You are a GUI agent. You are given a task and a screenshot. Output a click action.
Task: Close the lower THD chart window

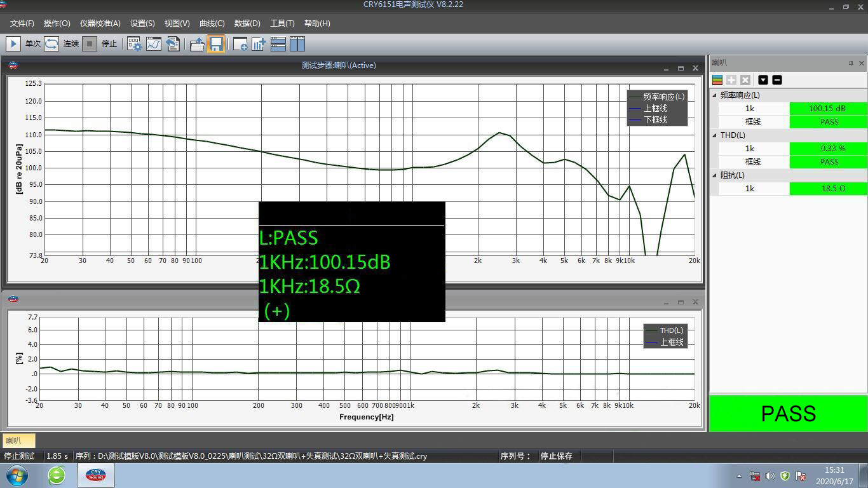tap(695, 302)
